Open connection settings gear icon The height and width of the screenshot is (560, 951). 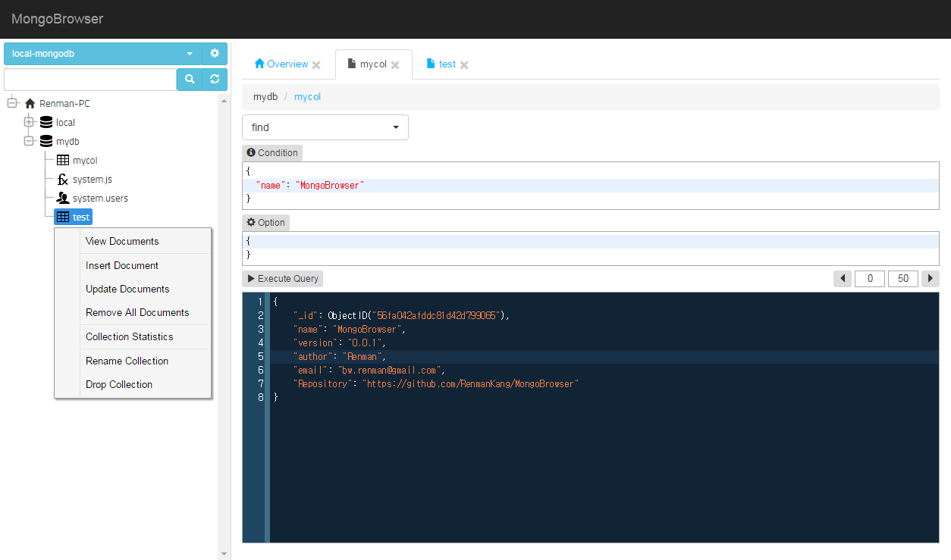coord(215,54)
